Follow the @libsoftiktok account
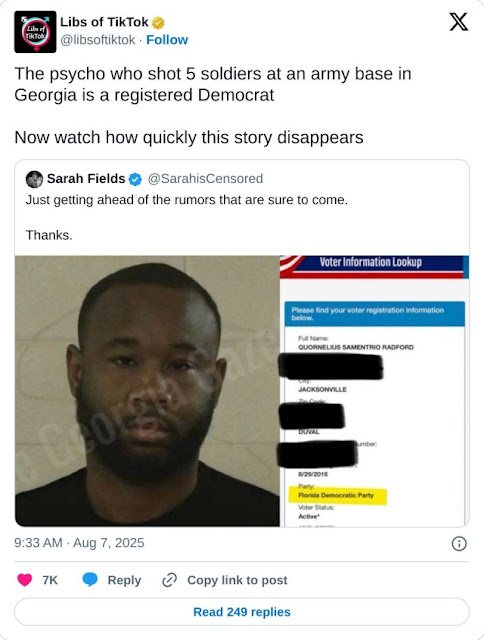 click(x=167, y=40)
